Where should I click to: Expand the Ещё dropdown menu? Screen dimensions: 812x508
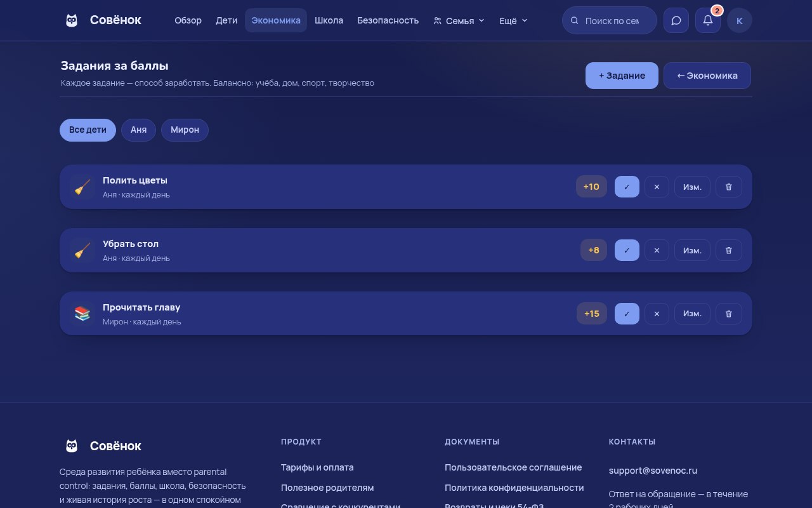click(513, 20)
